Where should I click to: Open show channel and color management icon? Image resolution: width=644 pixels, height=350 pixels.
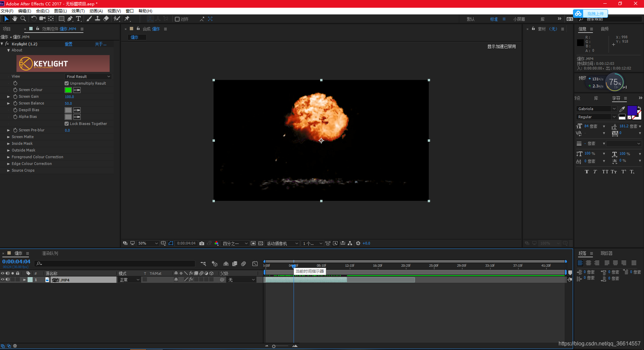click(217, 244)
